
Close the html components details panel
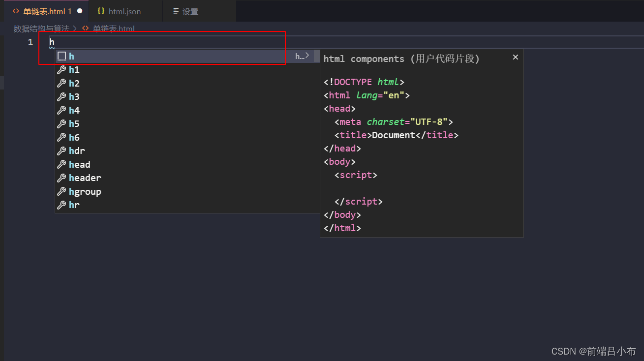[x=515, y=57]
